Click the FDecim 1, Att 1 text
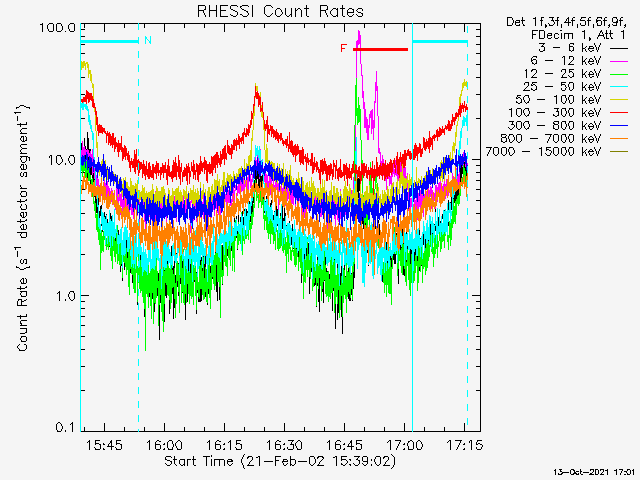 (x=578, y=35)
